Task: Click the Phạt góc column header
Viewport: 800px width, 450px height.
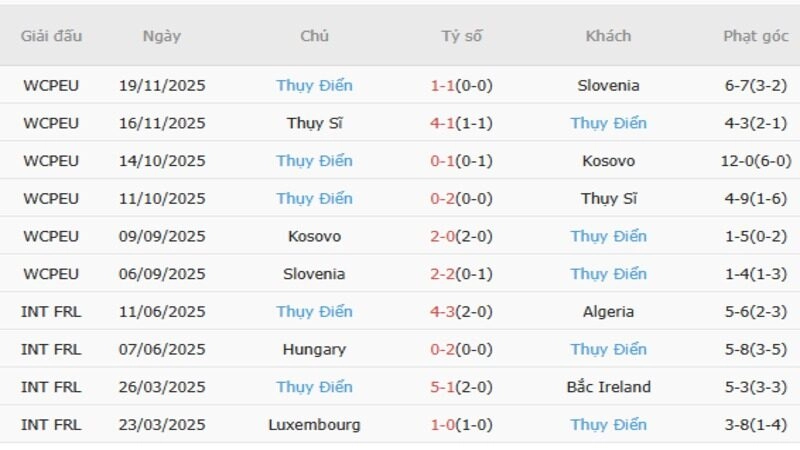Action: 756,36
